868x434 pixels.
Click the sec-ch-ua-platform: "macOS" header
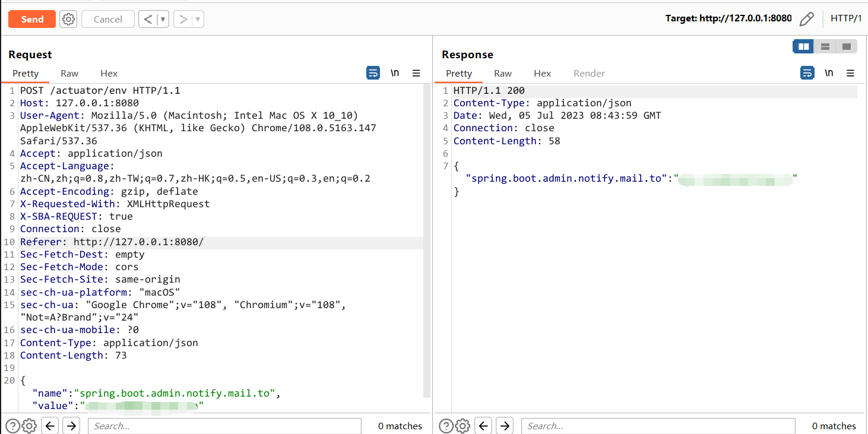pos(100,292)
